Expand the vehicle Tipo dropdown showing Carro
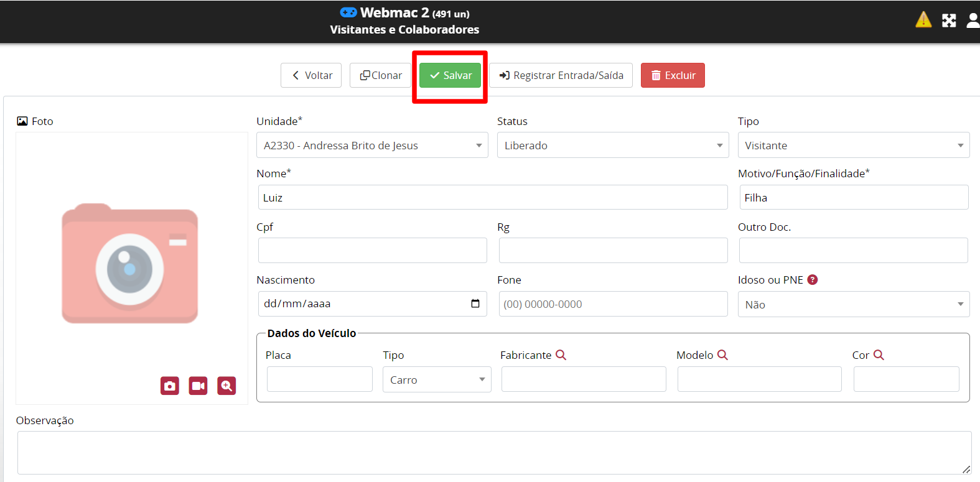This screenshot has height=482, width=980. [x=436, y=379]
